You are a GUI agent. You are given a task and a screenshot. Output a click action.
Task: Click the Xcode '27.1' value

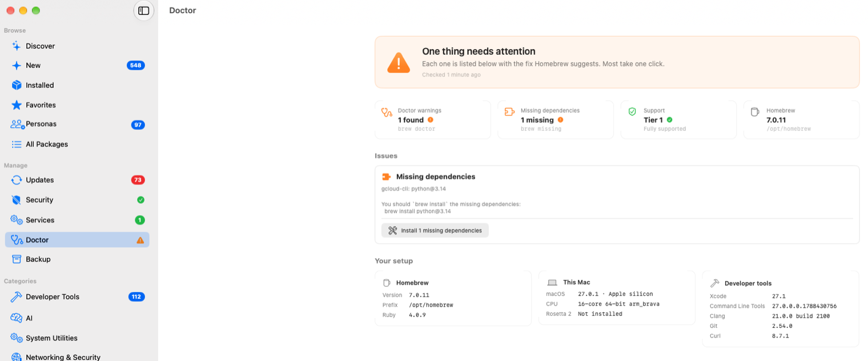779,296
